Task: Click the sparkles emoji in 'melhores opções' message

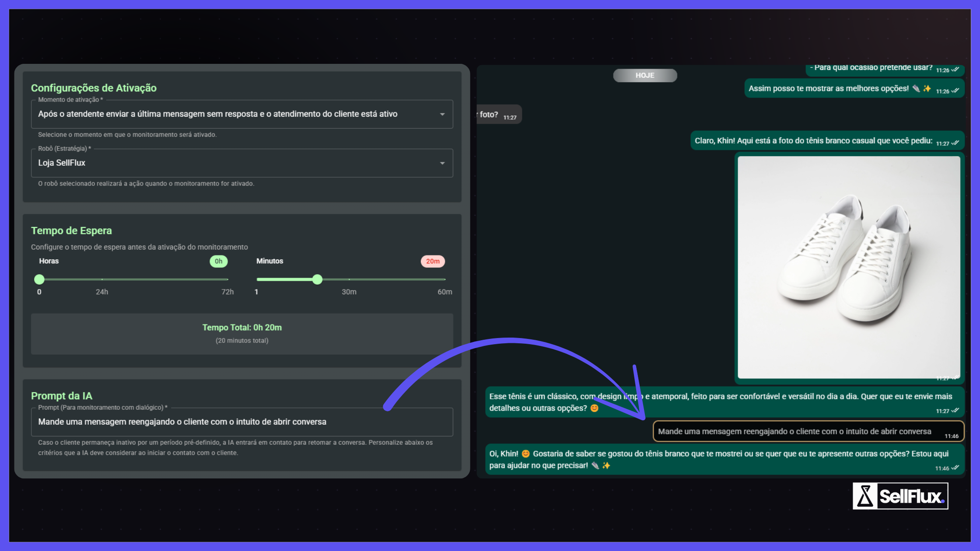Action: [927, 89]
